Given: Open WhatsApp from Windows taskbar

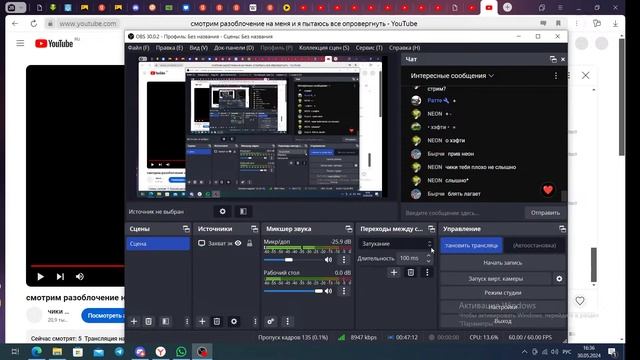Looking at the screenshot, I should (x=181, y=352).
